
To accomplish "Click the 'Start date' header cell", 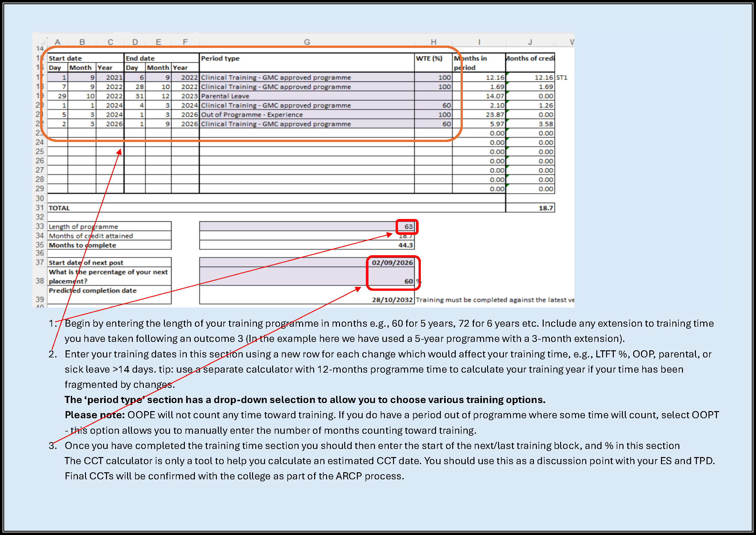I will coord(86,58).
